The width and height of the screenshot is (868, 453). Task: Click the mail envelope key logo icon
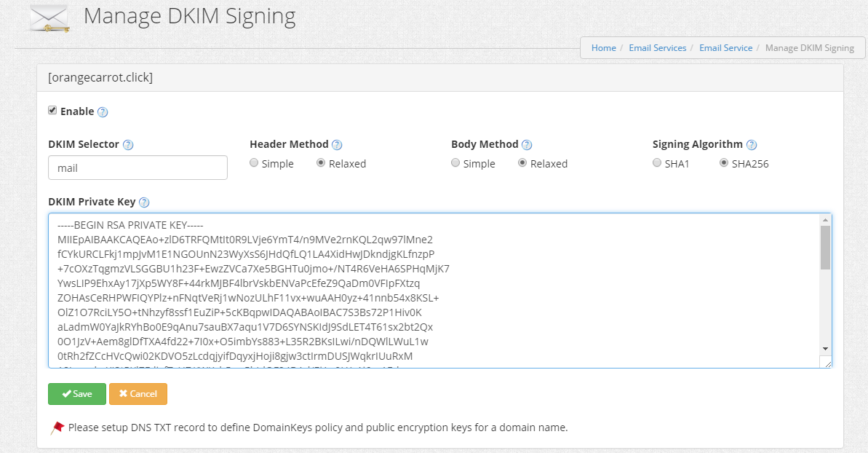(49, 19)
